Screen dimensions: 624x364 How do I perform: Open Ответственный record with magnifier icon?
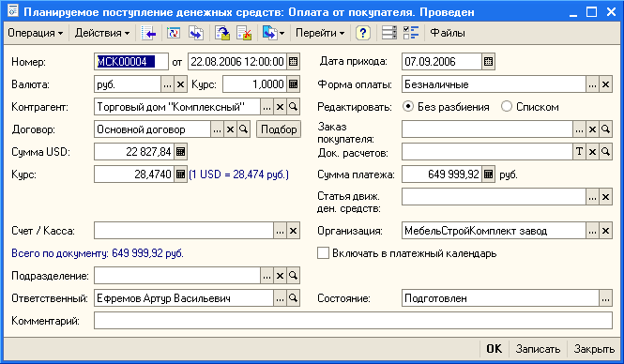point(294,298)
